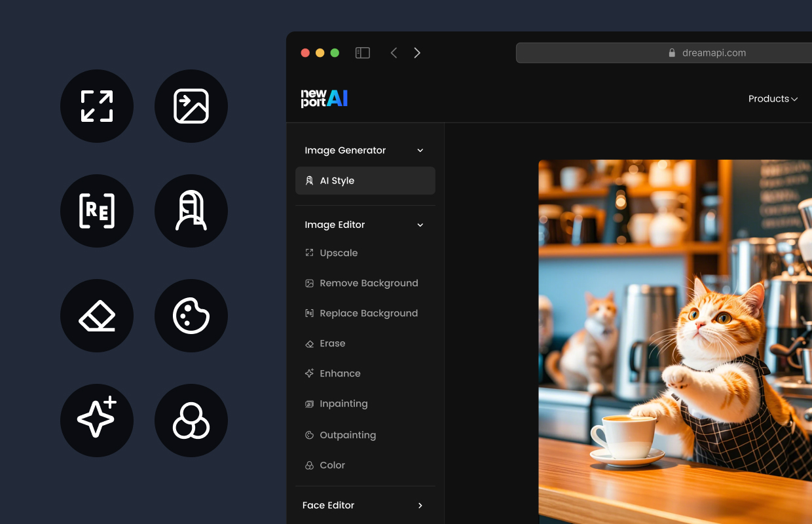This screenshot has width=812, height=524.
Task: Click the dreamapi.com address bar
Action: coord(714,52)
